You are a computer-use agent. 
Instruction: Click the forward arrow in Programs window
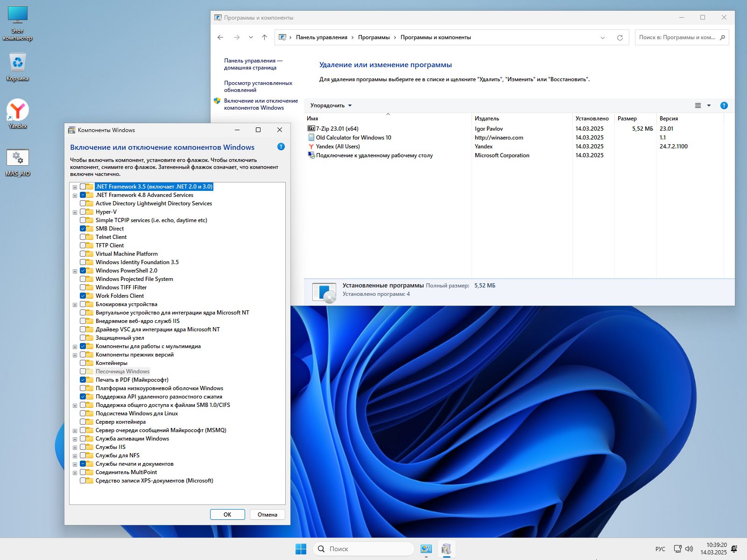click(x=237, y=37)
